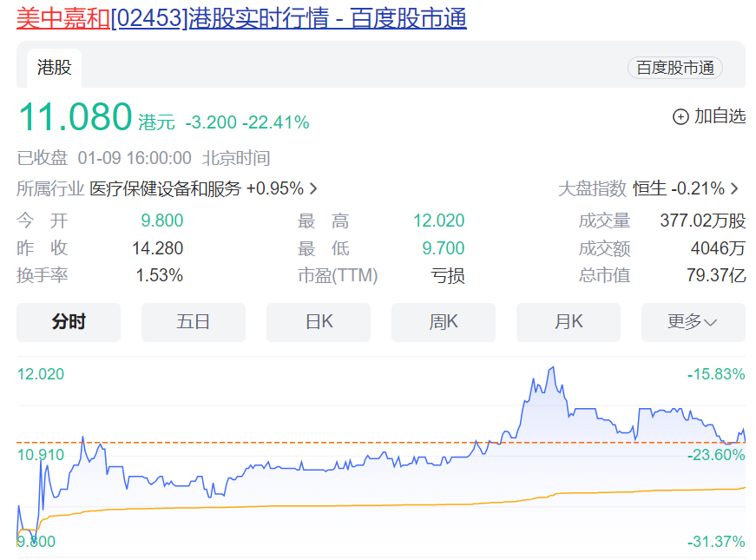This screenshot has height=560, width=756.
Task: Open industry link 医疗保健设备和服务 +0.95%
Action: [x=196, y=188]
